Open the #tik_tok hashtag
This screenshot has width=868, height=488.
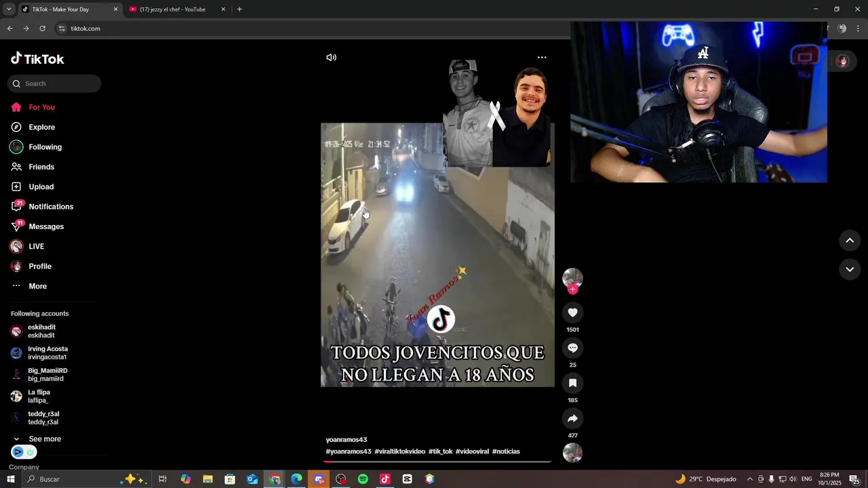tap(440, 451)
